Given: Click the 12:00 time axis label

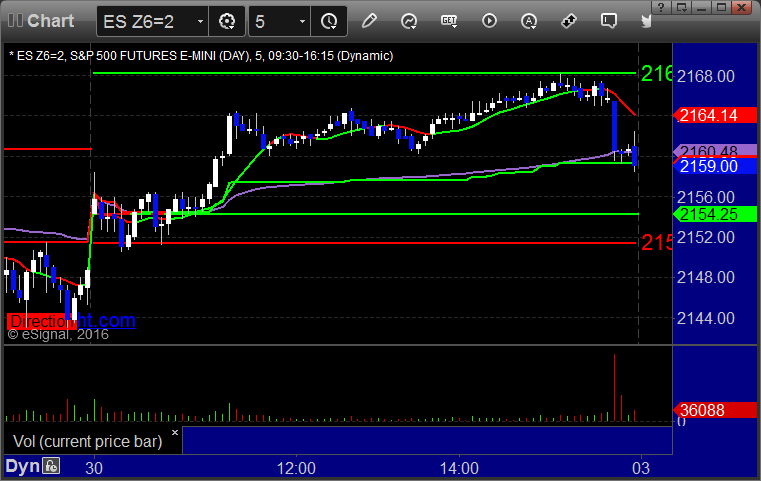Looking at the screenshot, I should click(296, 468).
